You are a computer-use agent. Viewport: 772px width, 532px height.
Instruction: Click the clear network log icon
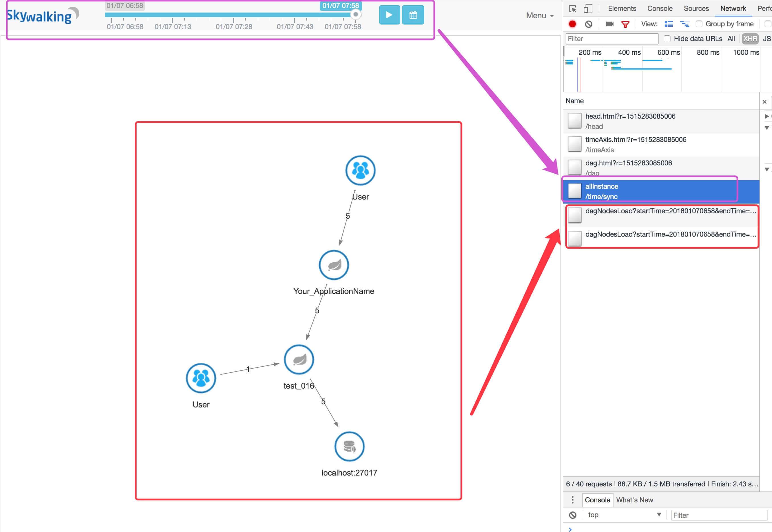coord(589,24)
